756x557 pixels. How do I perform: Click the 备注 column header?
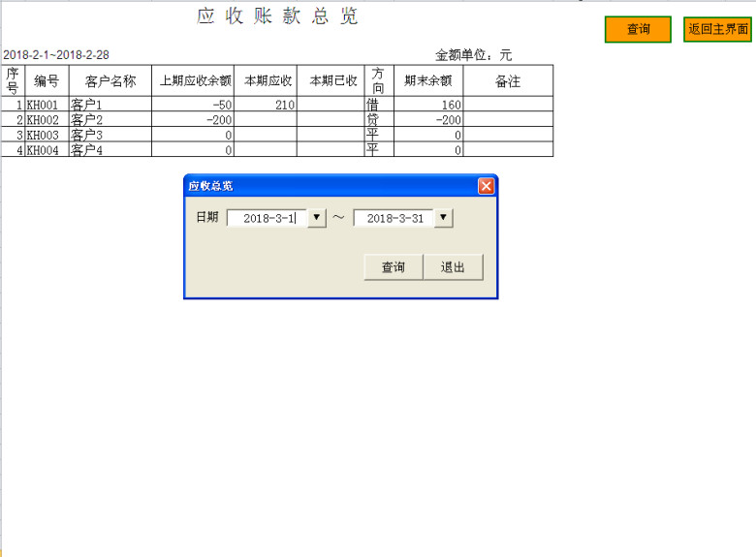[x=508, y=81]
